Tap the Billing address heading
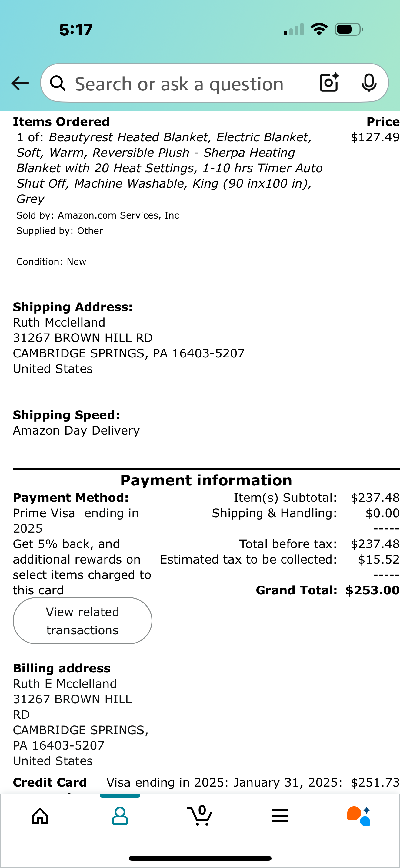 [62, 668]
